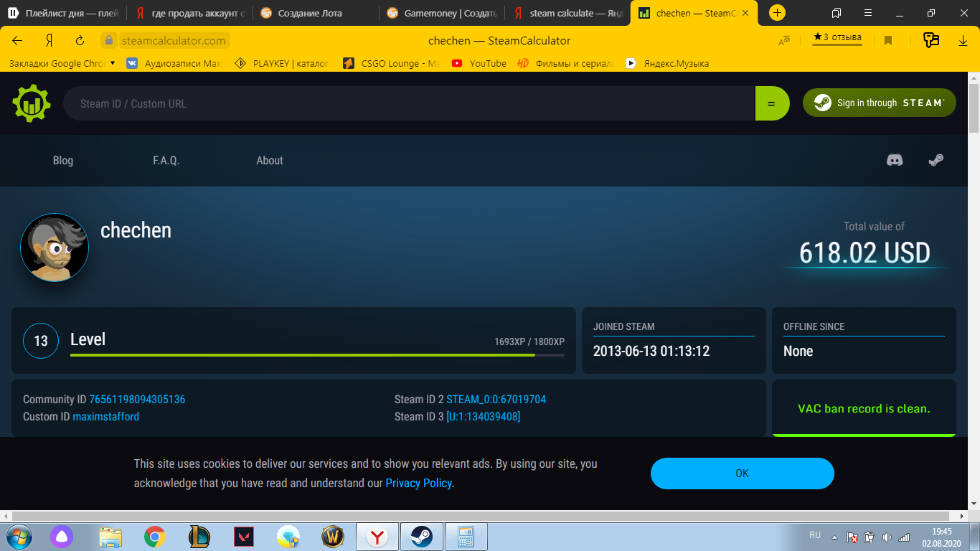The width and height of the screenshot is (980, 551).
Task: Expand Закладки Google Chrome bookmarks folder
Action: pos(62,63)
